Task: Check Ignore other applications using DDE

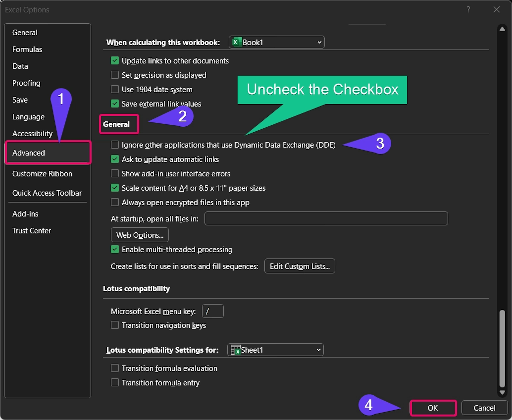Action: pyautogui.click(x=115, y=145)
